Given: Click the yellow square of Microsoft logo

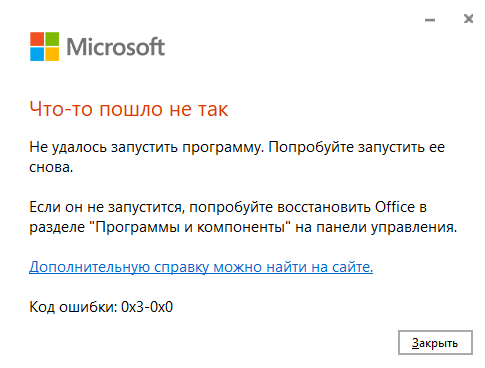Looking at the screenshot, I should 52,54.
